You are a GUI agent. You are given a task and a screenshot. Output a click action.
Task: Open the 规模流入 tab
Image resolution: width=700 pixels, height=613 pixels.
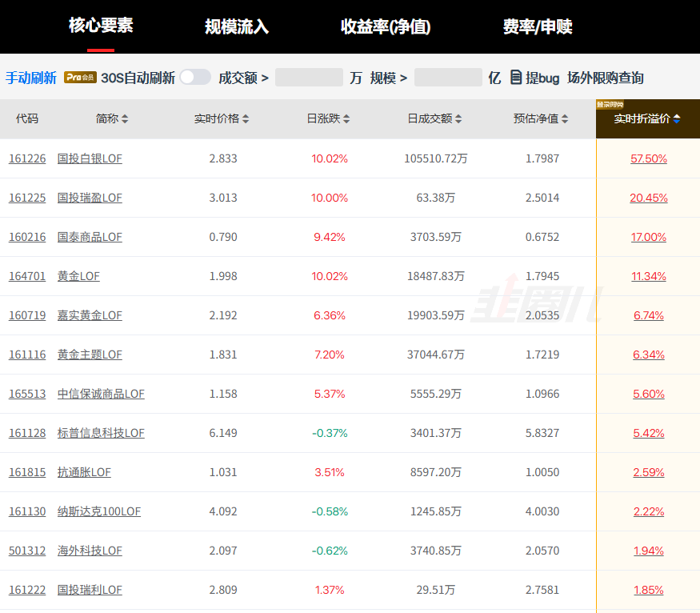(x=237, y=26)
